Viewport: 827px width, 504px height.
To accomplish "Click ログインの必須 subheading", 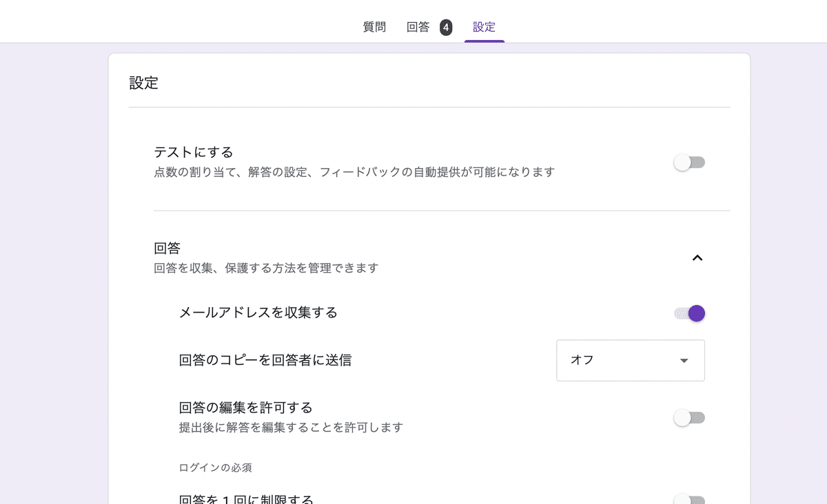I will [215, 468].
